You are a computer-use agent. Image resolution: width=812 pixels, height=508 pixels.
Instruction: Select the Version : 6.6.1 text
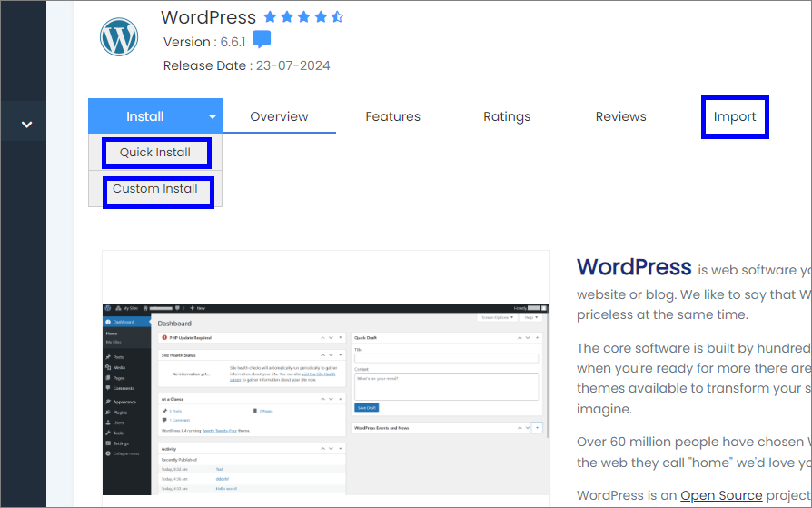tap(204, 42)
